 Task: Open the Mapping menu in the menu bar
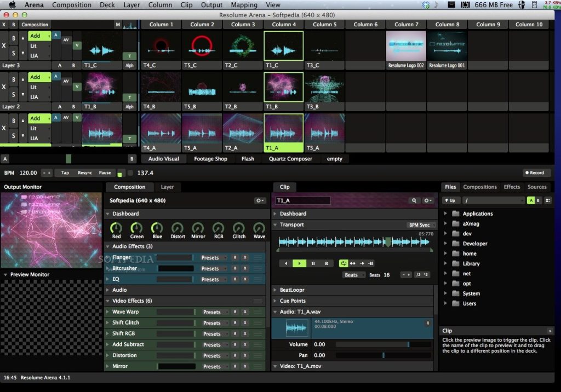click(244, 4)
